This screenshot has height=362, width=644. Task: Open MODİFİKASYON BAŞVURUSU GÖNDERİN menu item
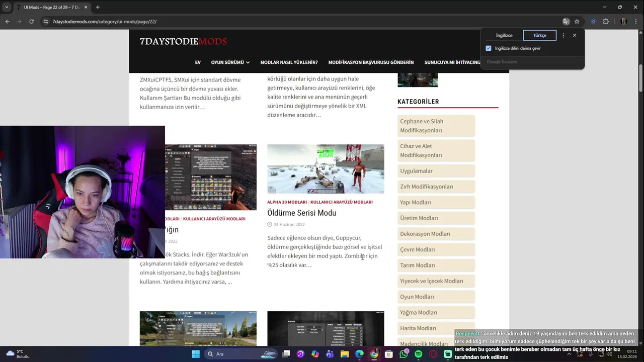click(371, 62)
